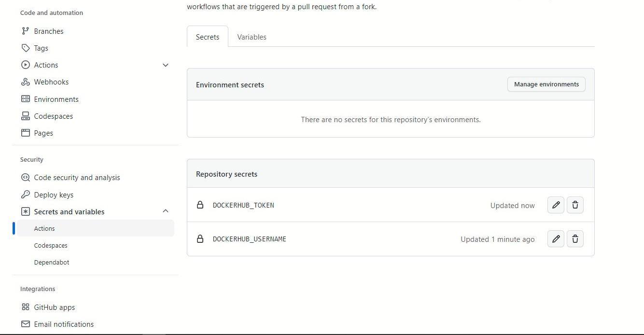The width and height of the screenshot is (644, 335).
Task: Click the Manage environments button
Action: click(546, 84)
